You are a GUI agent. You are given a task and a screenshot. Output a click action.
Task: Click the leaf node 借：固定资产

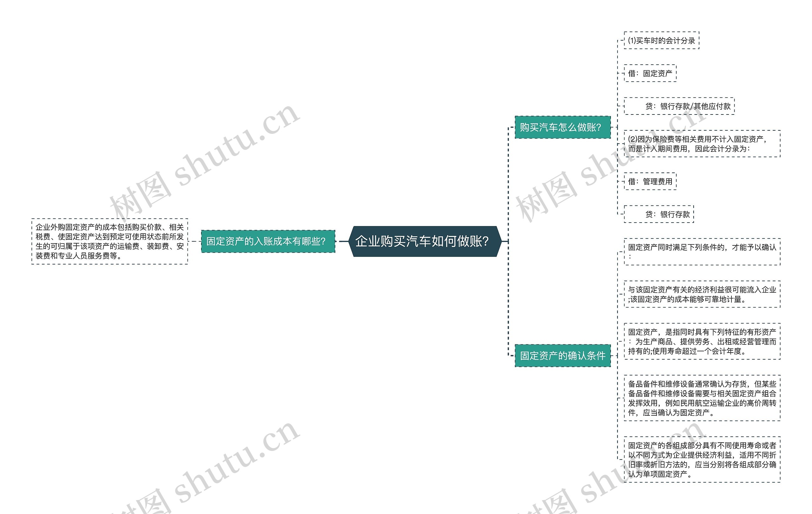pyautogui.click(x=650, y=73)
